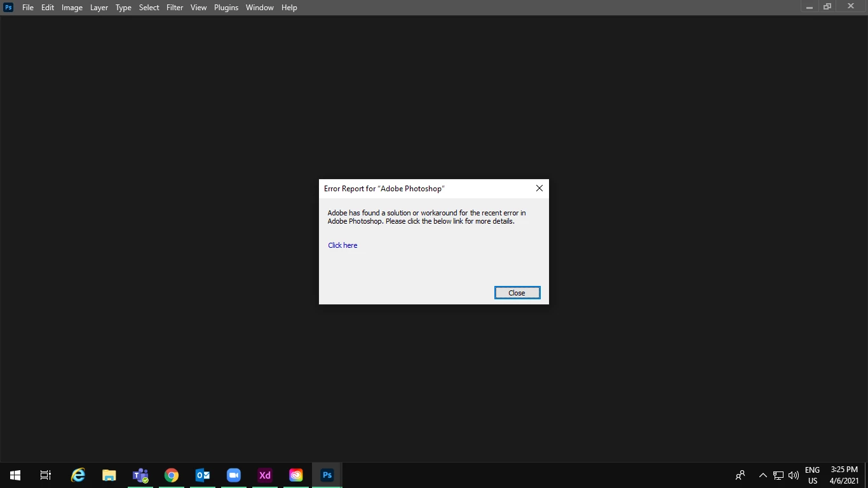868x488 pixels.
Task: Switch to Outlook in taskbar
Action: (x=203, y=475)
